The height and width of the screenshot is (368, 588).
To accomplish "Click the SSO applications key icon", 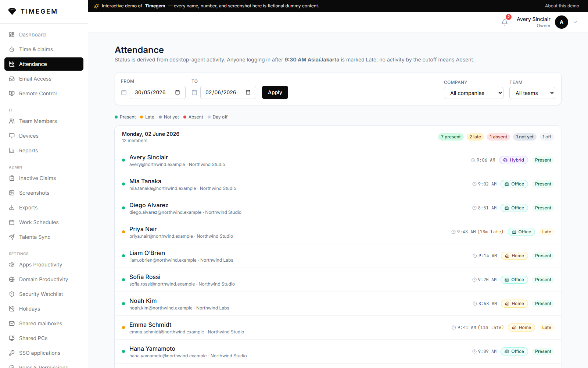I will tap(12, 353).
